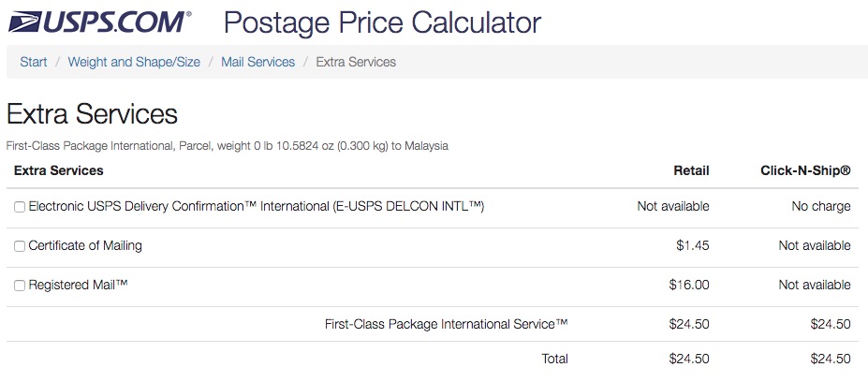Go back to the Start breadcrumb
The image size is (868, 382).
pyautogui.click(x=34, y=62)
